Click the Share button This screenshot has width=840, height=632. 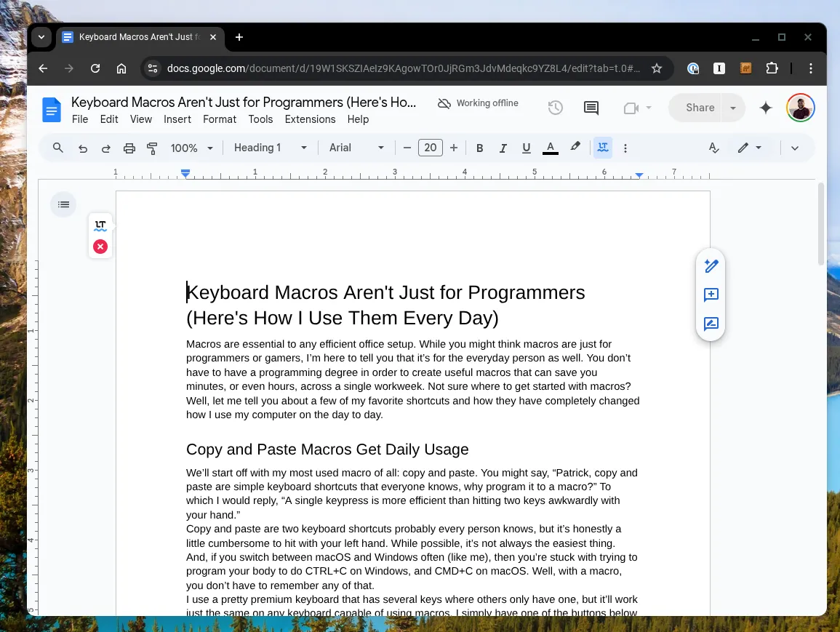(x=700, y=108)
